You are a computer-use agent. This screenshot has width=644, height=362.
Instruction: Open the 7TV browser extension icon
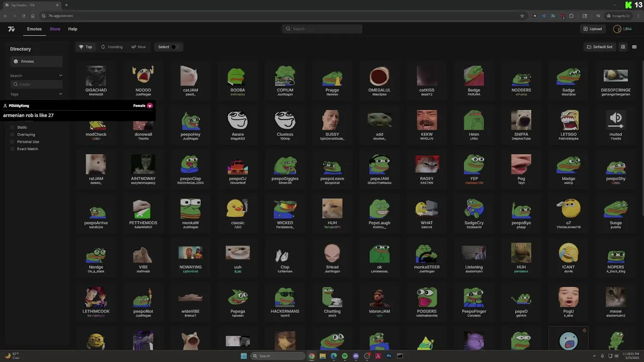(553, 16)
